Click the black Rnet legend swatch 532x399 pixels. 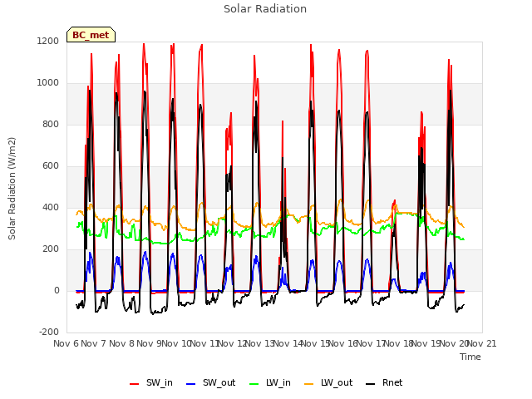(x=371, y=384)
